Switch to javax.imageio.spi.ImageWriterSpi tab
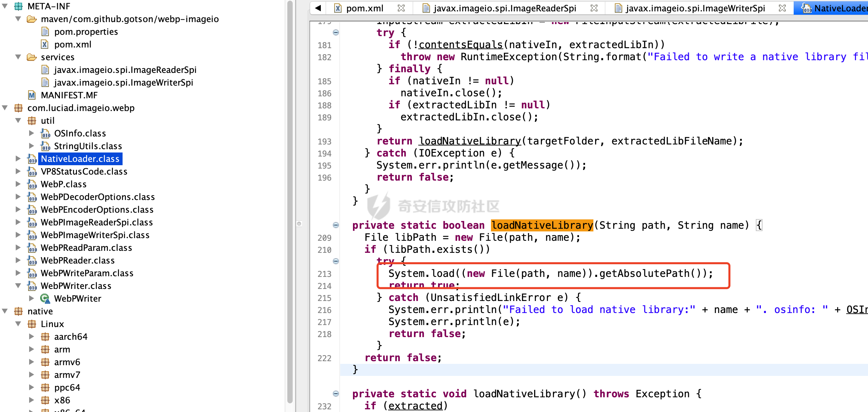 [x=695, y=8]
